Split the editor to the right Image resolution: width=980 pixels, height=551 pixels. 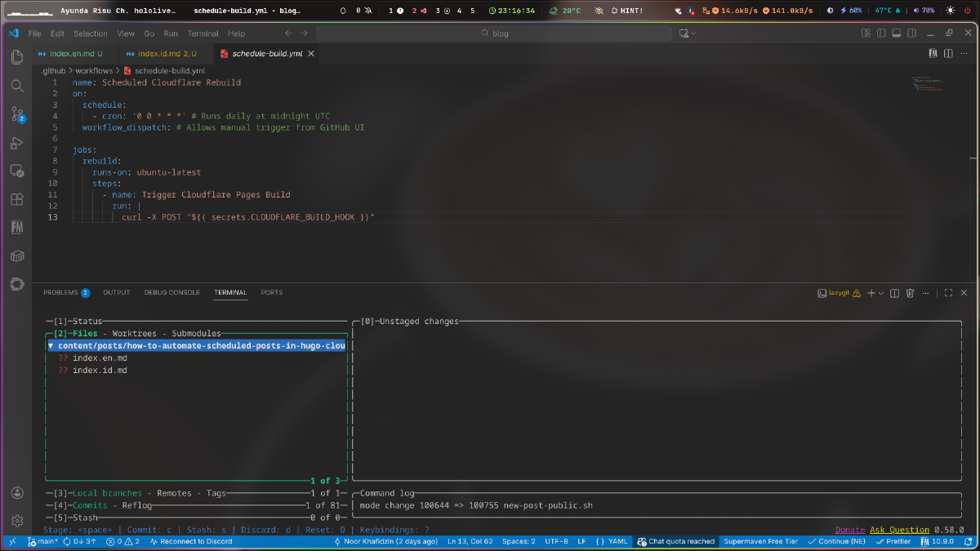point(948,54)
